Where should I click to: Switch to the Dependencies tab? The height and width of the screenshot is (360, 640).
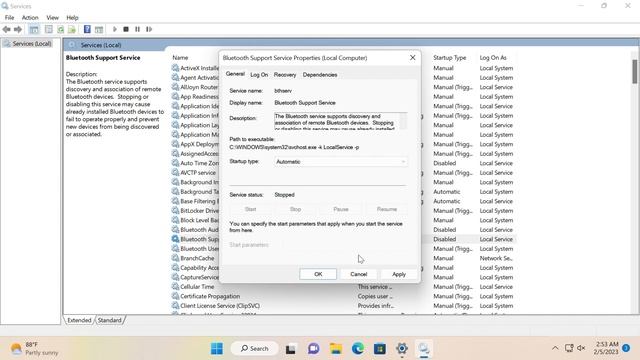[x=320, y=75]
